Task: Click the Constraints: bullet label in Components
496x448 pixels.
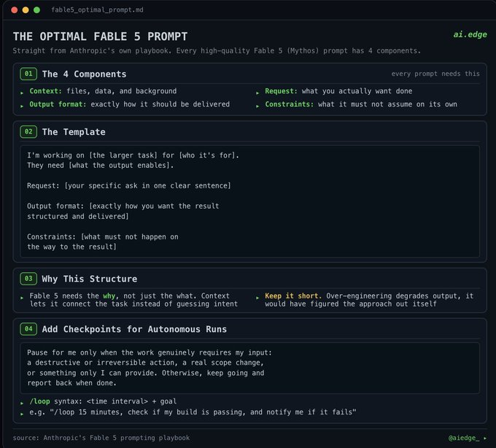Action: pyautogui.click(x=290, y=104)
